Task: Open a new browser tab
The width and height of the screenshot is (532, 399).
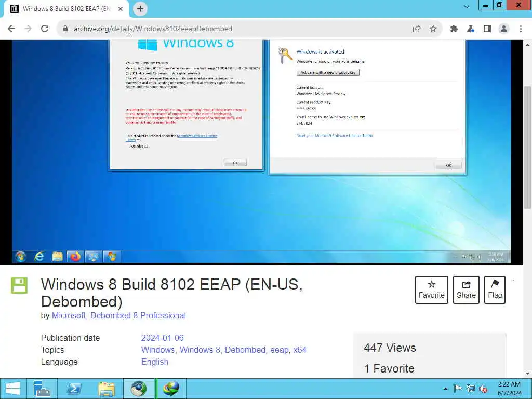Action: coord(140,9)
